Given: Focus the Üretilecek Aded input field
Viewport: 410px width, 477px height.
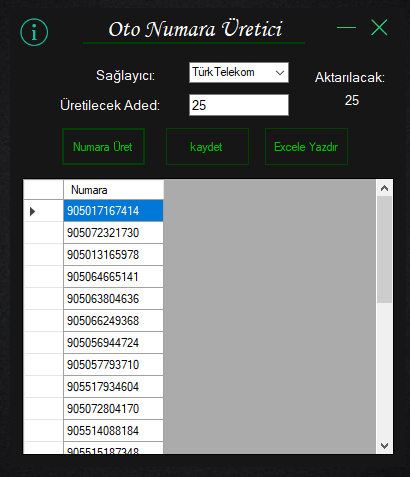Looking at the screenshot, I should tap(239, 105).
